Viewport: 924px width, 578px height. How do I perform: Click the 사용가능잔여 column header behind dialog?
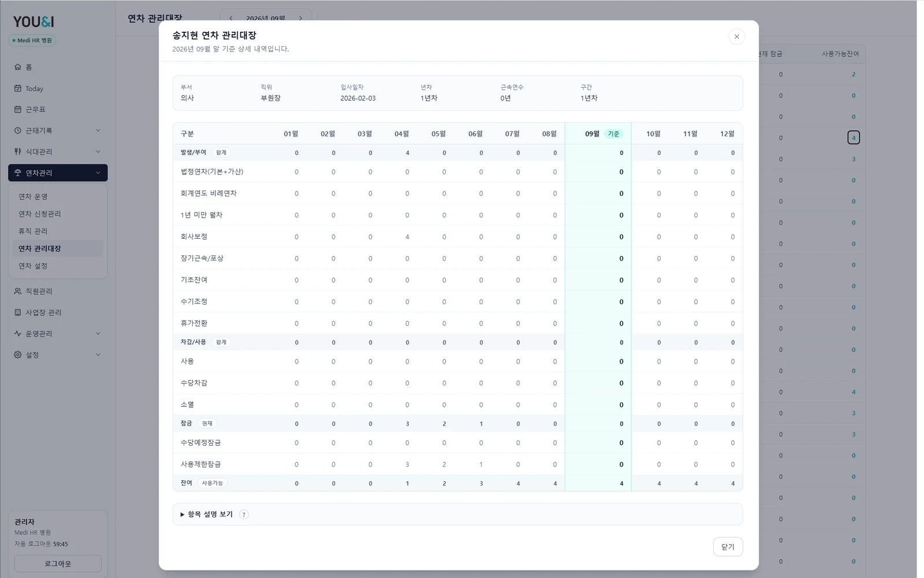point(840,54)
